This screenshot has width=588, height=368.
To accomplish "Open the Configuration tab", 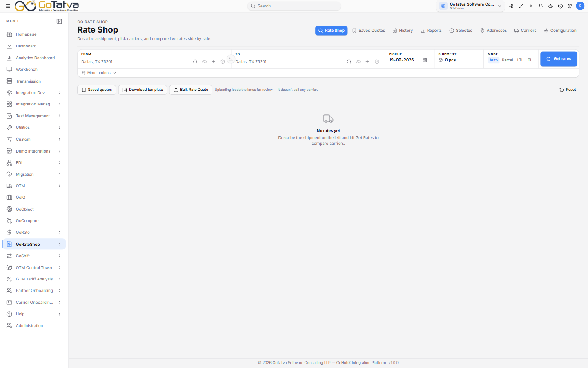I will [560, 31].
